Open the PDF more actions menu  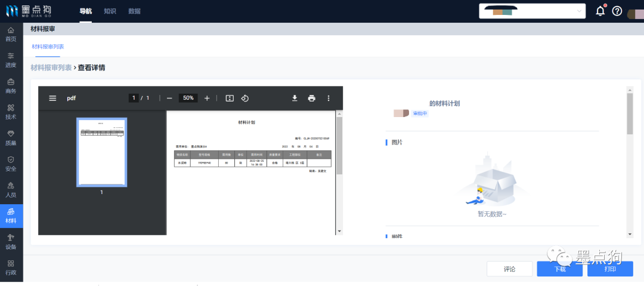tap(328, 99)
